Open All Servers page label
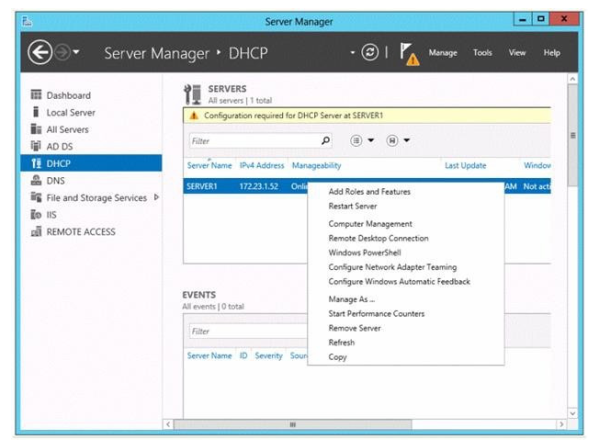Screen dimensions: 607x447 point(67,130)
